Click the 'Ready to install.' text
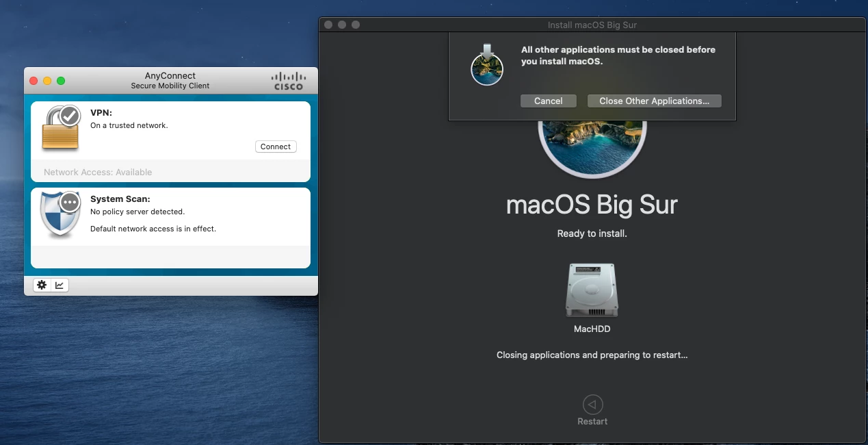868x445 pixels. pyautogui.click(x=592, y=233)
